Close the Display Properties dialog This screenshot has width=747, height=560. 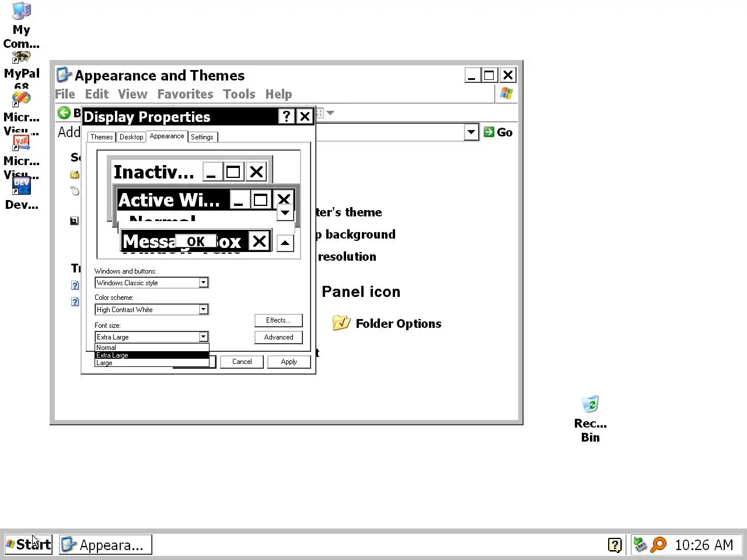305,117
